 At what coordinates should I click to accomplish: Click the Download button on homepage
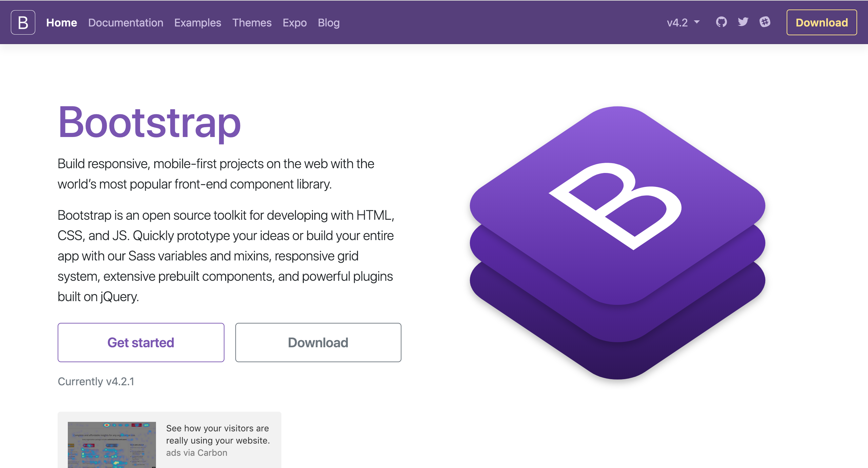318,343
